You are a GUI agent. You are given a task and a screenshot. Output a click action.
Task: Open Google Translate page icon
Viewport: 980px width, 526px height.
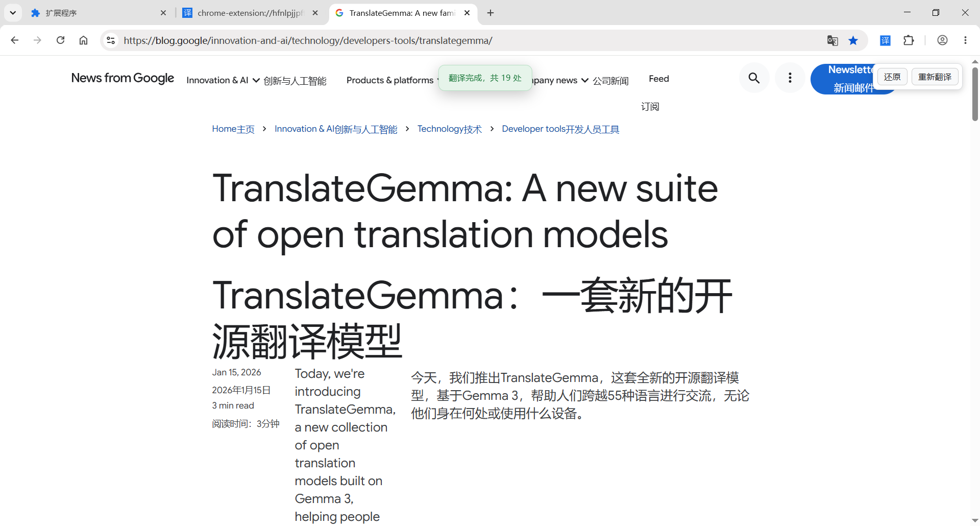pyautogui.click(x=832, y=40)
